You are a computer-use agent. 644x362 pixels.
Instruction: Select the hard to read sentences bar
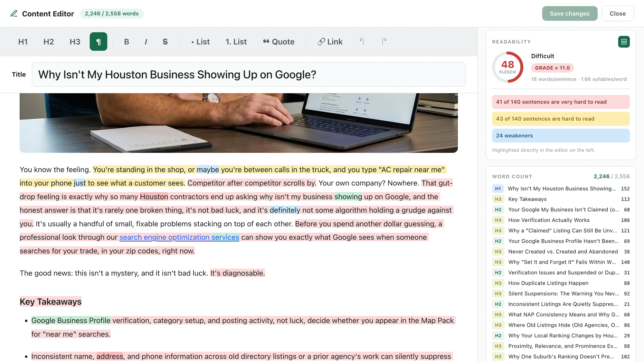coord(561,119)
